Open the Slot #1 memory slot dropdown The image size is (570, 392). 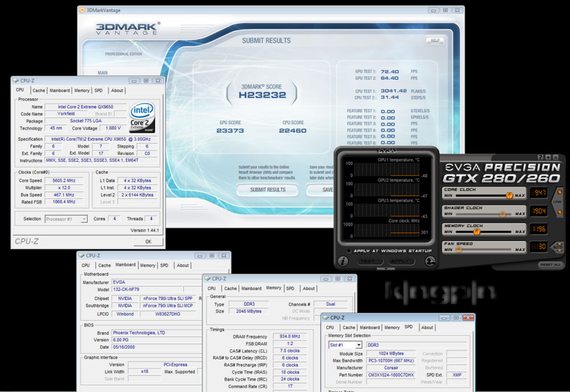[x=346, y=345]
